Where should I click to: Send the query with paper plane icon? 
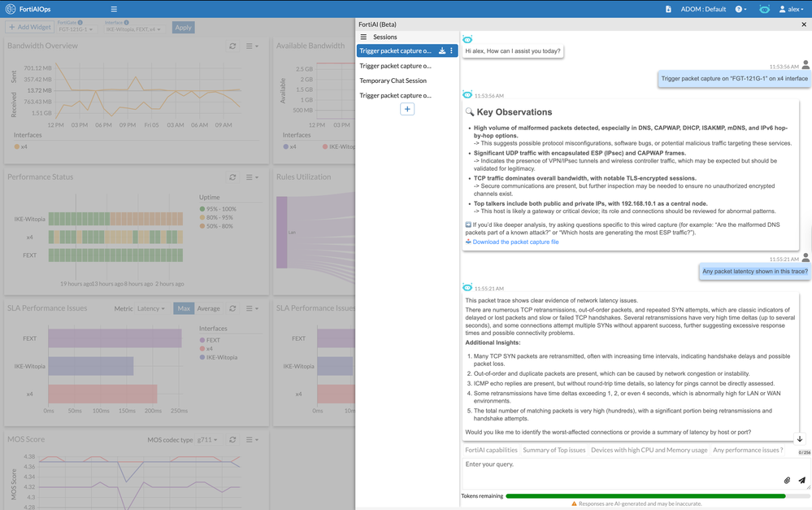tap(801, 481)
